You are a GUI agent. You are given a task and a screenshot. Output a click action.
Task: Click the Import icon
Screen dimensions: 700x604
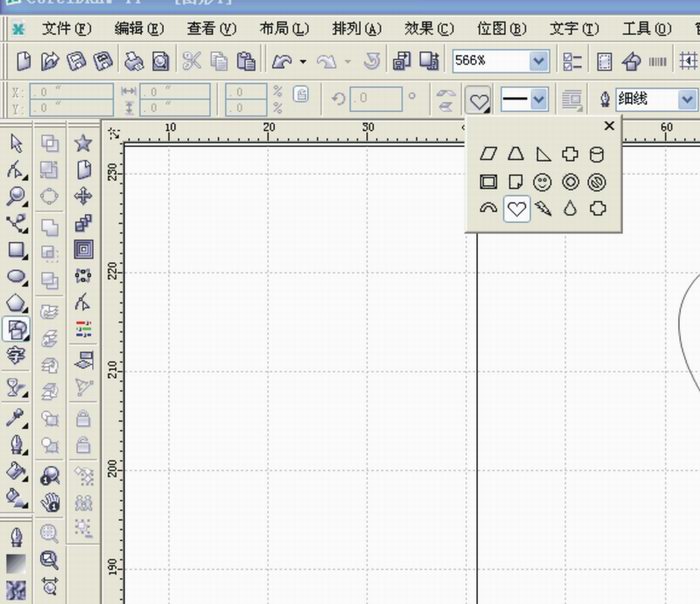pos(401,61)
